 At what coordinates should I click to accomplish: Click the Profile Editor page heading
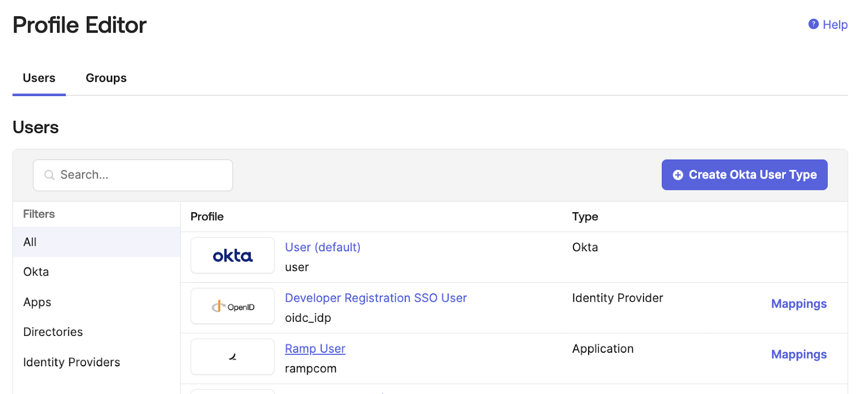(80, 25)
